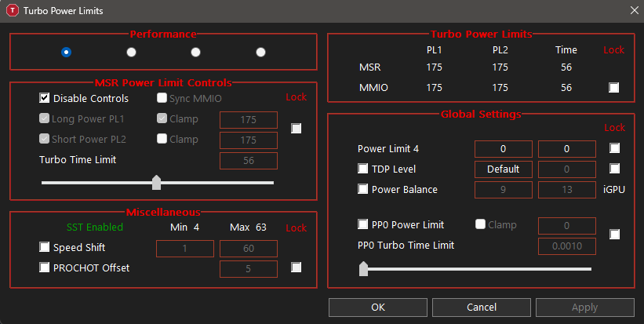Click the Cancel button
Image resolution: width=644 pixels, height=324 pixels.
pos(482,308)
